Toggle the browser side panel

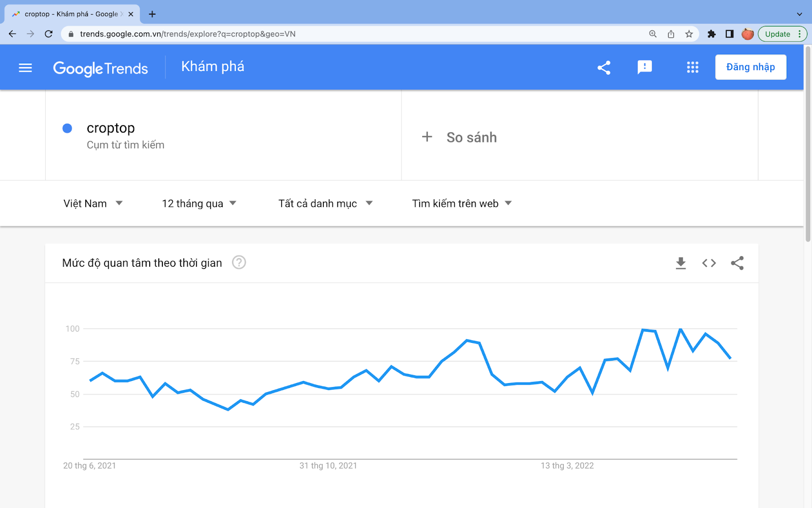[x=729, y=34]
